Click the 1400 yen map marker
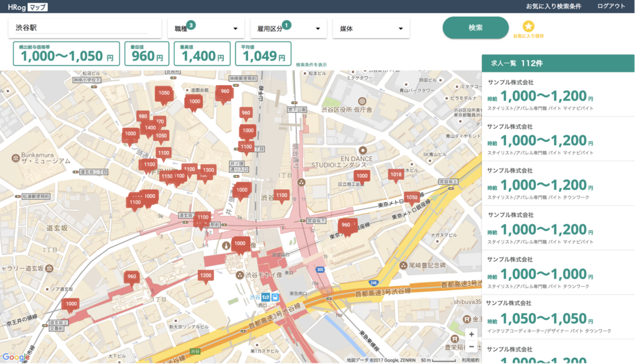Image resolution: width=635 pixels, height=364 pixels. 150,128
